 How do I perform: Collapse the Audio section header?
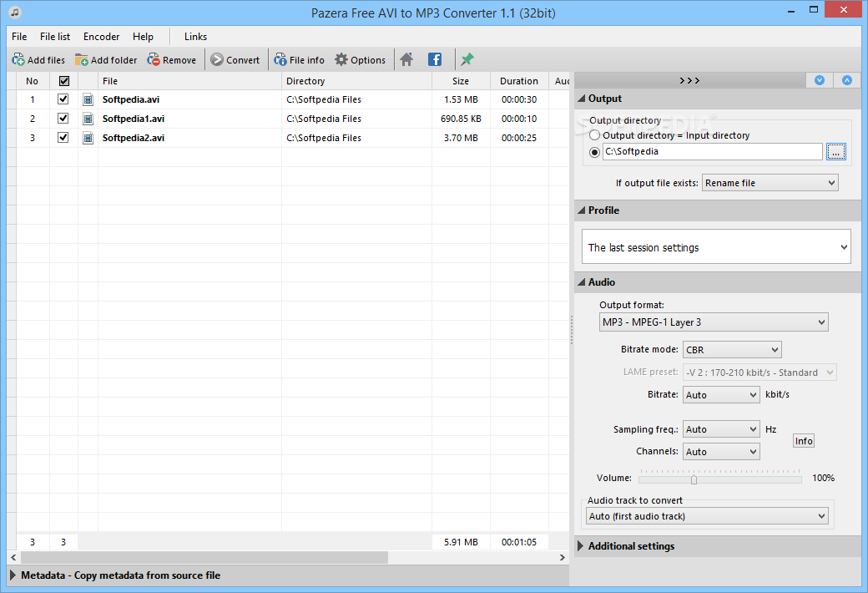(x=718, y=282)
